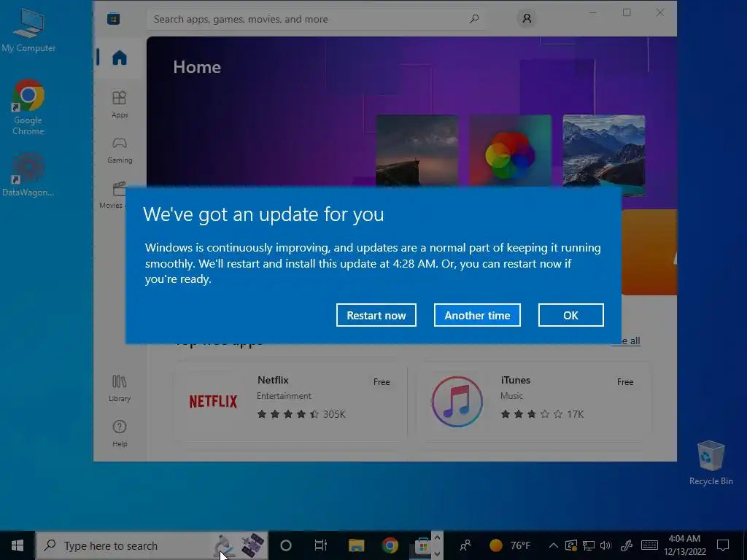Image resolution: width=747 pixels, height=560 pixels.
Task: Expand hidden system tray icons
Action: pos(553,545)
